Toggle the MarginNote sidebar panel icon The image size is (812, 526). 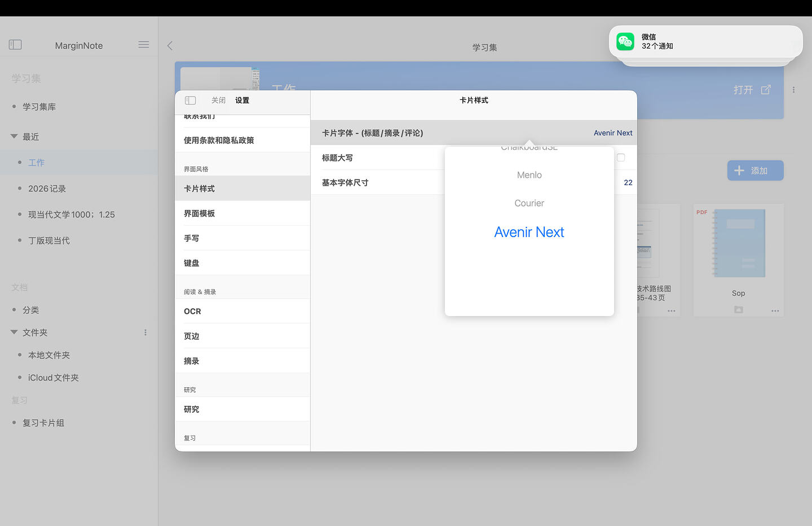click(15, 45)
